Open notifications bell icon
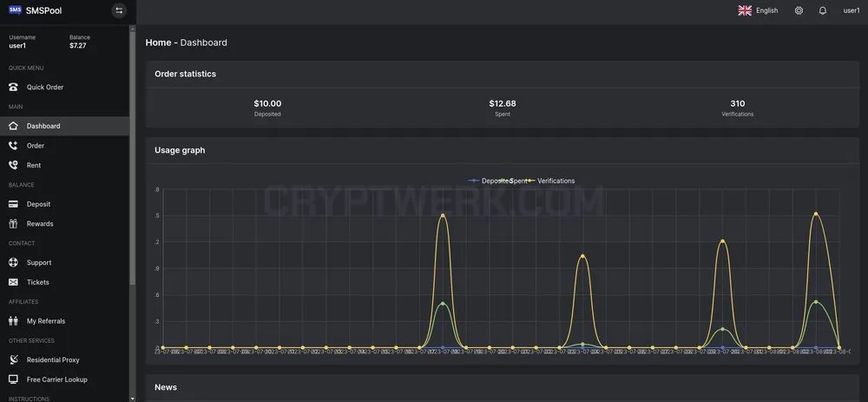868x402 pixels. [x=823, y=10]
